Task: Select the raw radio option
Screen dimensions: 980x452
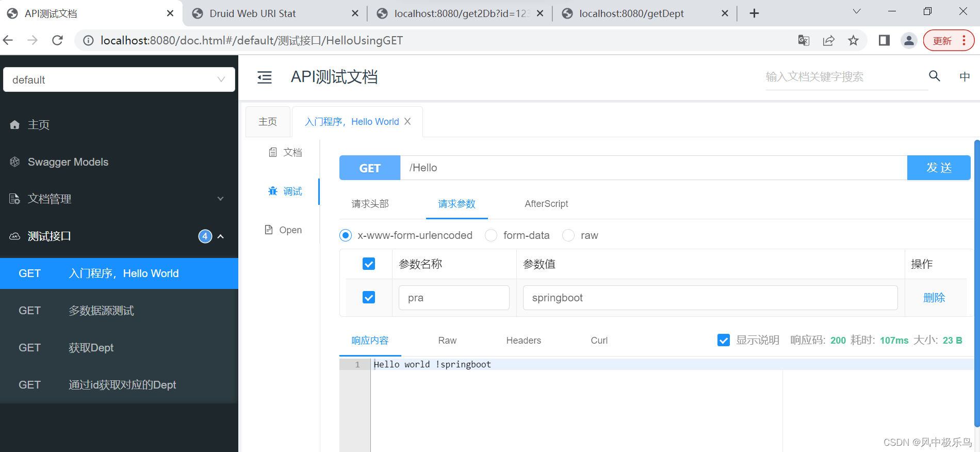Action: pyautogui.click(x=568, y=235)
